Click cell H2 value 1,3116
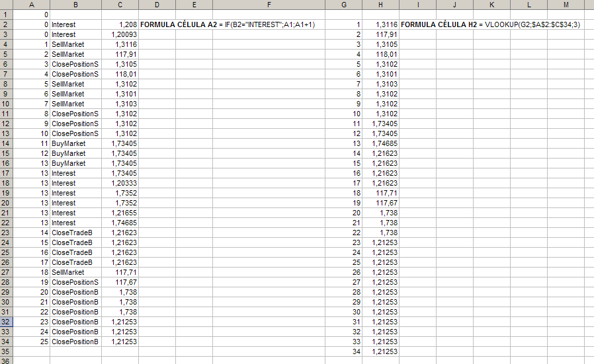594x364 pixels. click(380, 24)
